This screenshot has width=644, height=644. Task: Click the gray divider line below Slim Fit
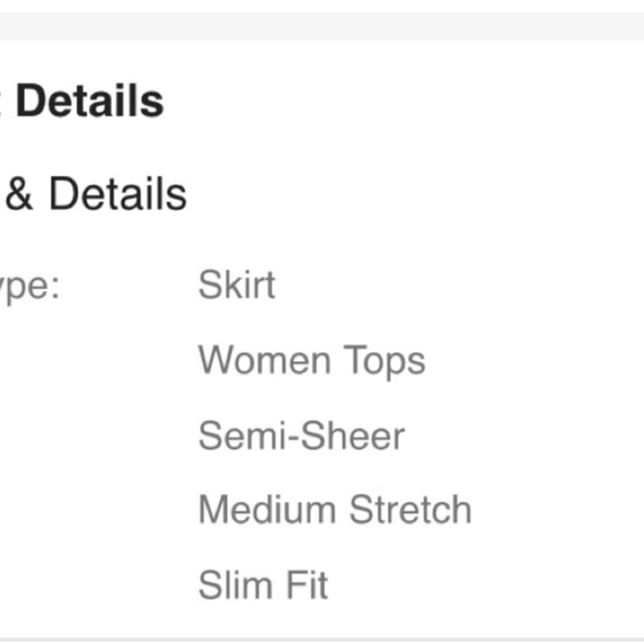322,641
